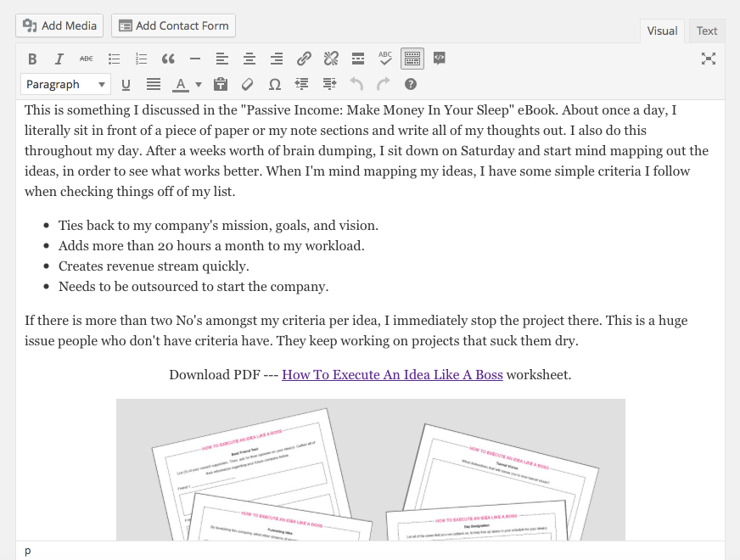Clear formatting with eraser icon
Screen dimensions: 740x560
(x=247, y=85)
